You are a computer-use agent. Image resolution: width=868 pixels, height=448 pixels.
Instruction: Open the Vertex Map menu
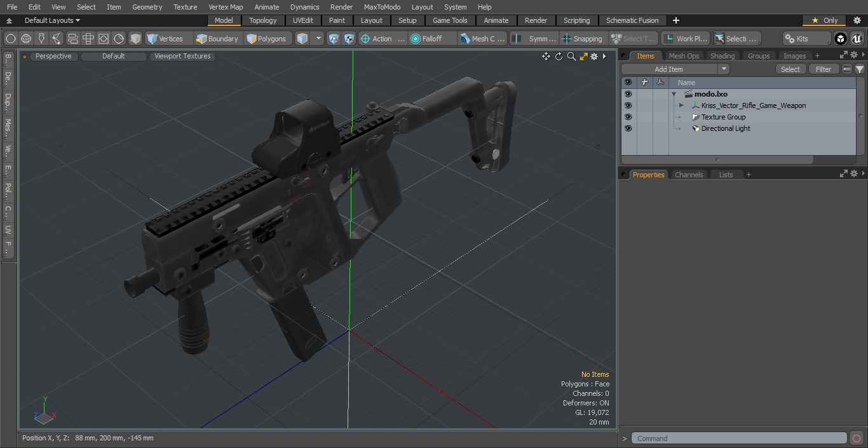coord(226,7)
